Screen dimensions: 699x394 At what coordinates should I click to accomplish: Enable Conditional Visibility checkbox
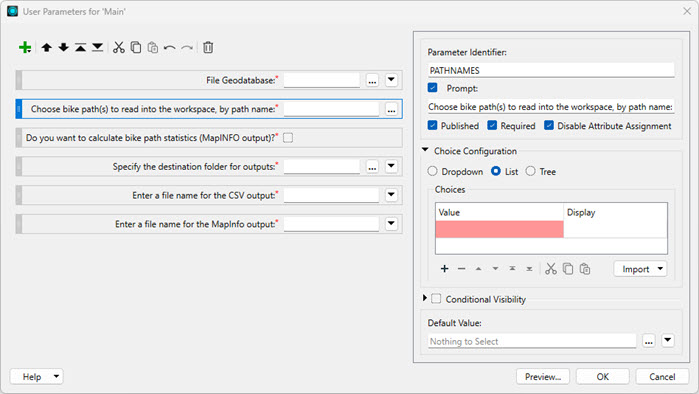click(436, 299)
